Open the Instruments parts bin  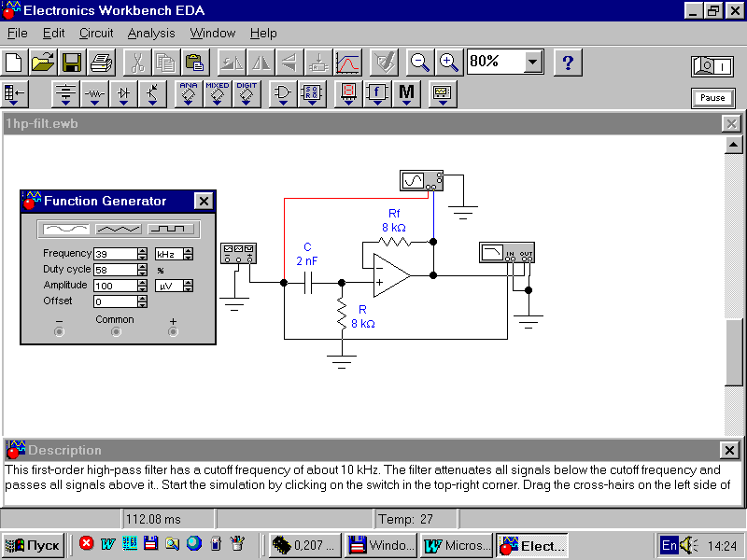[x=443, y=94]
